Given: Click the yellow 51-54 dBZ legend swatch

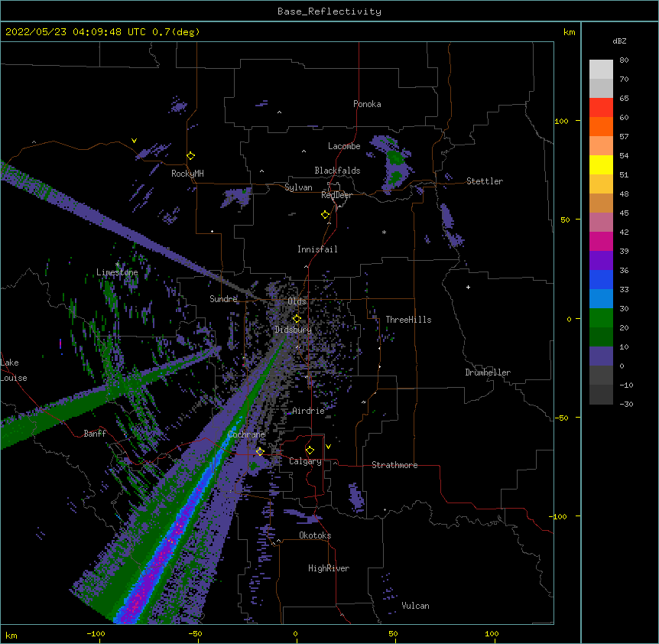Looking at the screenshot, I should click(601, 165).
